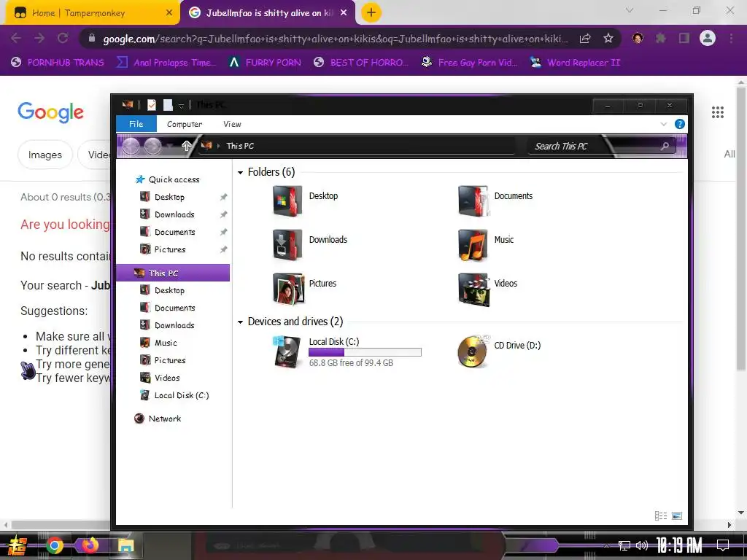747x560 pixels.
Task: Open the Start button on taskbar
Action: pyautogui.click(x=18, y=545)
